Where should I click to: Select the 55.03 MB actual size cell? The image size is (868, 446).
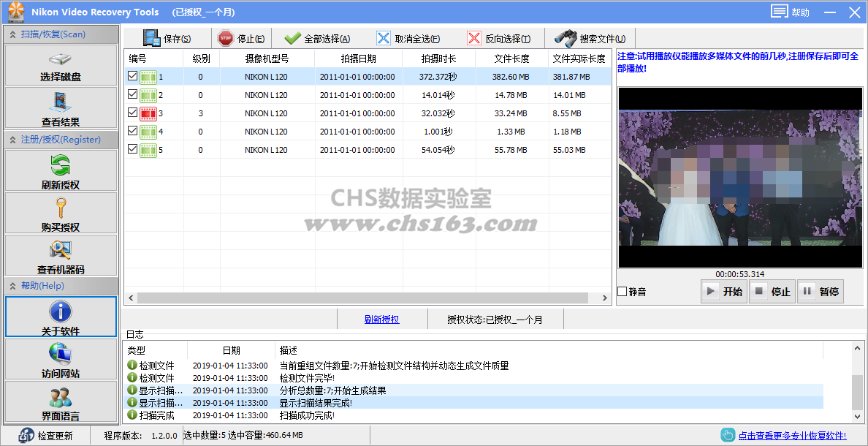pyautogui.click(x=569, y=150)
